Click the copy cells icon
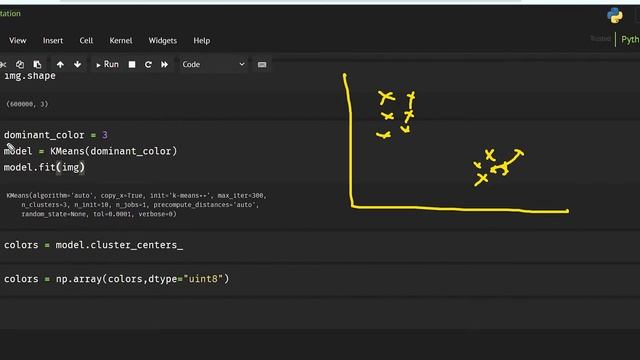Image resolution: width=640 pixels, height=360 pixels. pos(20,64)
